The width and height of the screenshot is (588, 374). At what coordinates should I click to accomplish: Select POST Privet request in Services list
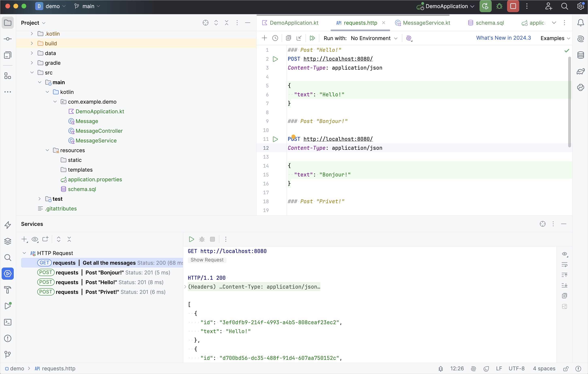[101, 292]
